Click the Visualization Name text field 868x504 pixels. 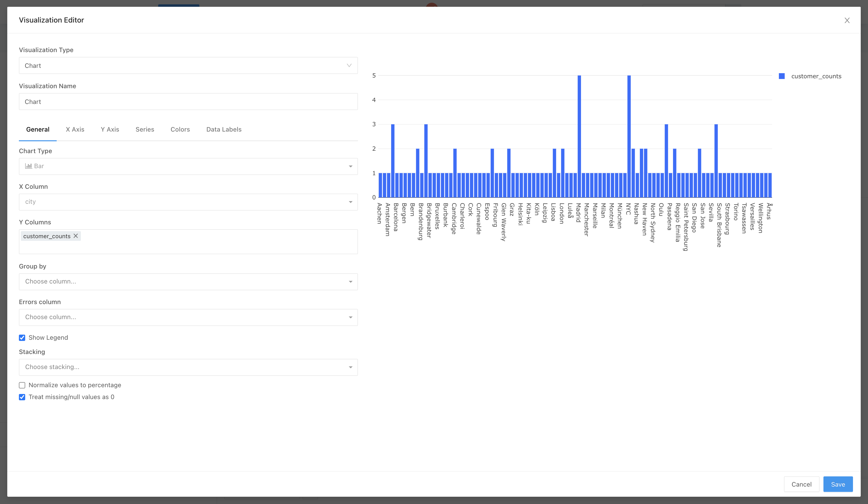(x=188, y=102)
